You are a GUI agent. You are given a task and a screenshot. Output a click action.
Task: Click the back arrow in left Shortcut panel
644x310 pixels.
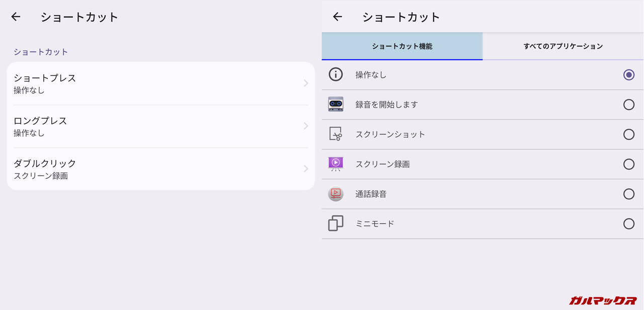click(16, 17)
